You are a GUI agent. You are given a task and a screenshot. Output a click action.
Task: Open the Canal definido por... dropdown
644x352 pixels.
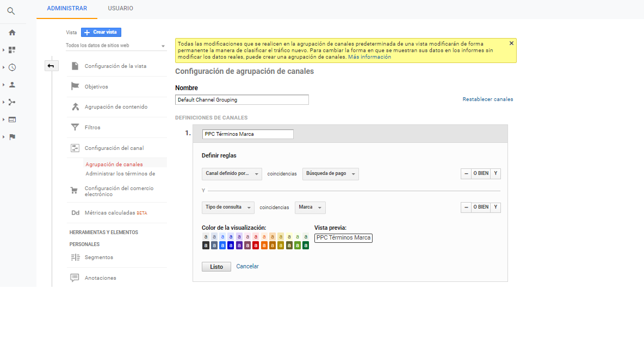tap(232, 173)
